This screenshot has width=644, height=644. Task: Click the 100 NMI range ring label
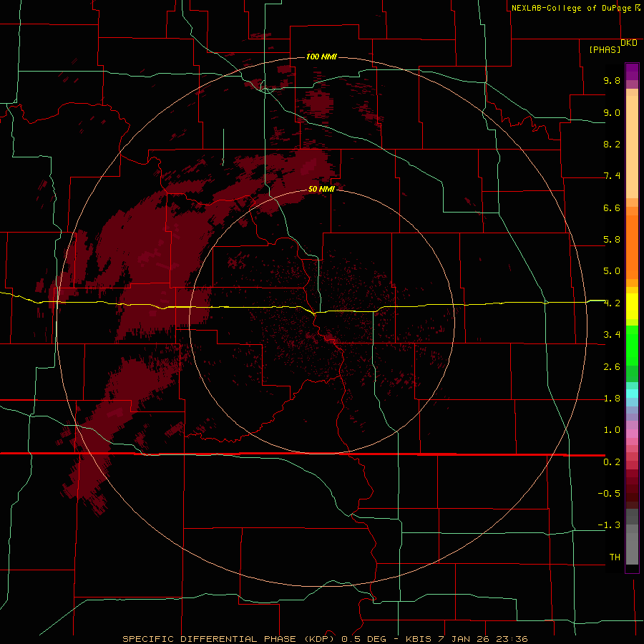tap(321, 57)
